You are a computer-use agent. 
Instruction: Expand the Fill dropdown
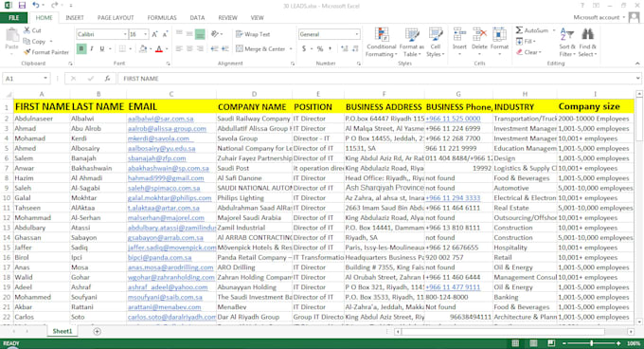click(534, 42)
